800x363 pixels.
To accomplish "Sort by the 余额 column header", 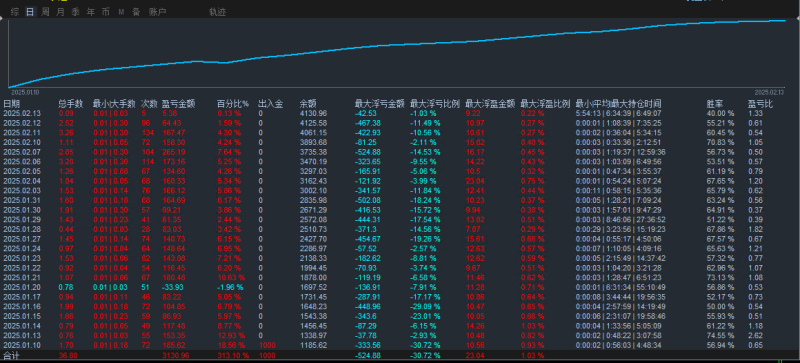I will point(308,104).
